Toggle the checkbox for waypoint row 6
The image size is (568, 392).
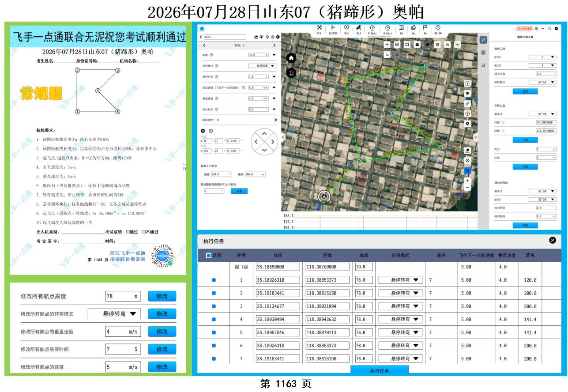point(214,346)
